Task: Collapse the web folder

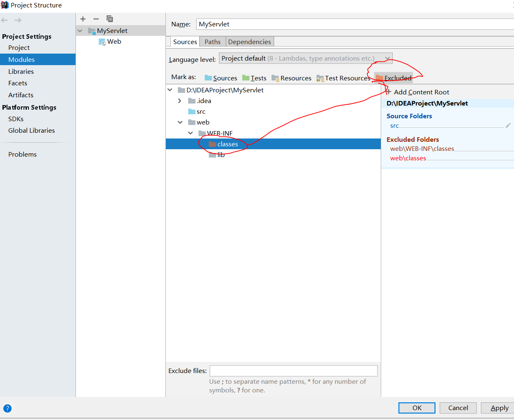Action: pos(180,122)
